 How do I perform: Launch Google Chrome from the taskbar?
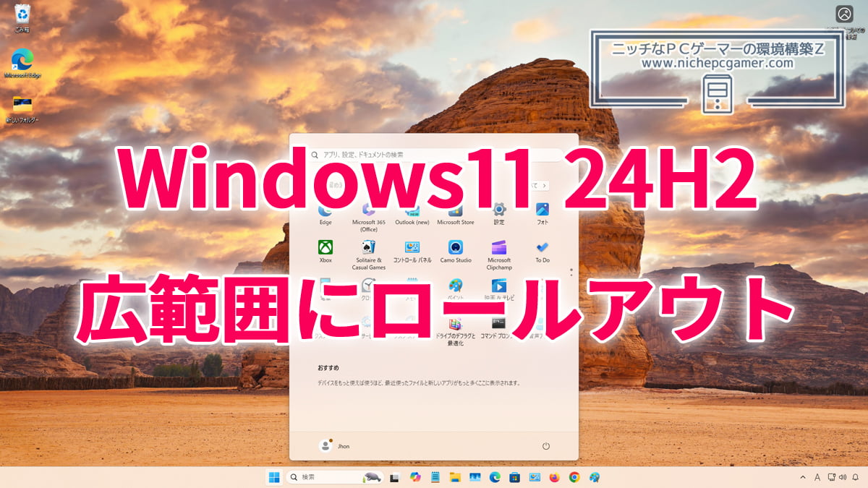(x=574, y=477)
